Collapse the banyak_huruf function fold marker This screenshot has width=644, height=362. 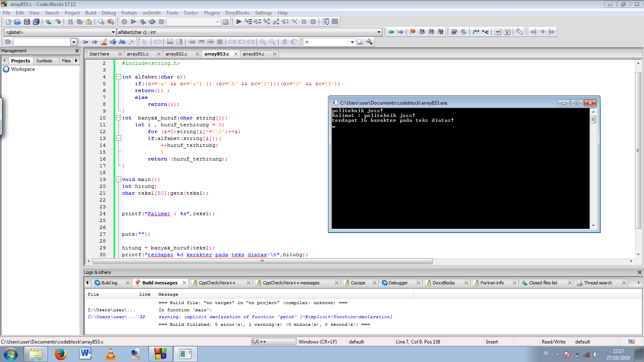coord(119,118)
